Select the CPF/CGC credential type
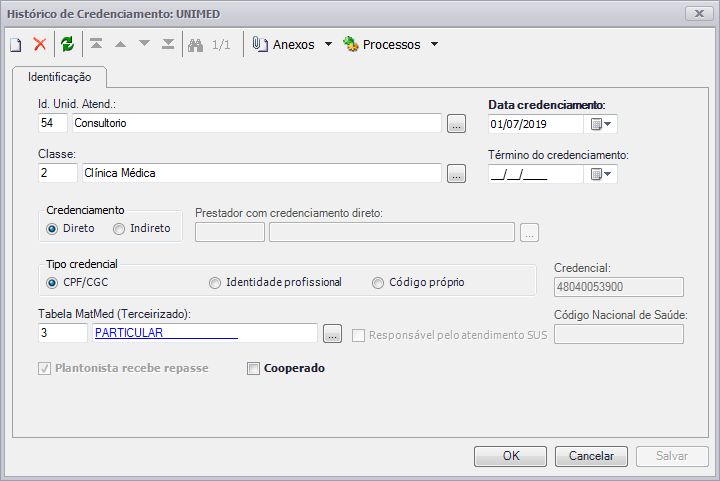This screenshot has width=720, height=481. [52, 283]
